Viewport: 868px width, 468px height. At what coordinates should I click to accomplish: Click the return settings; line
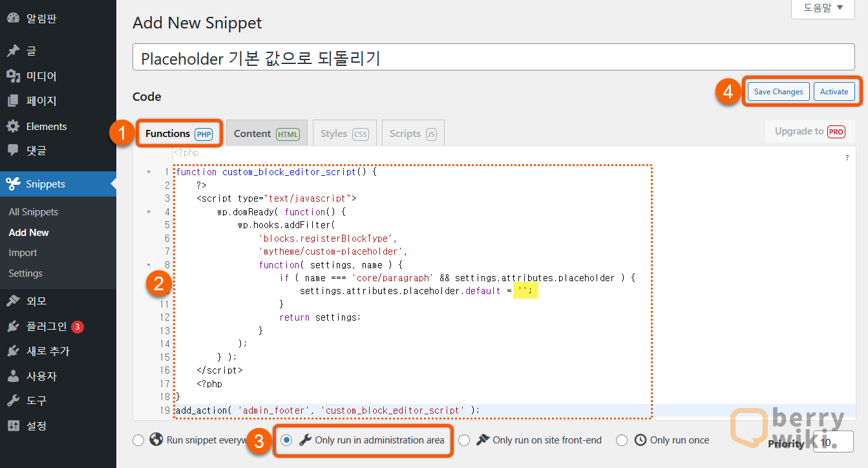[321, 317]
